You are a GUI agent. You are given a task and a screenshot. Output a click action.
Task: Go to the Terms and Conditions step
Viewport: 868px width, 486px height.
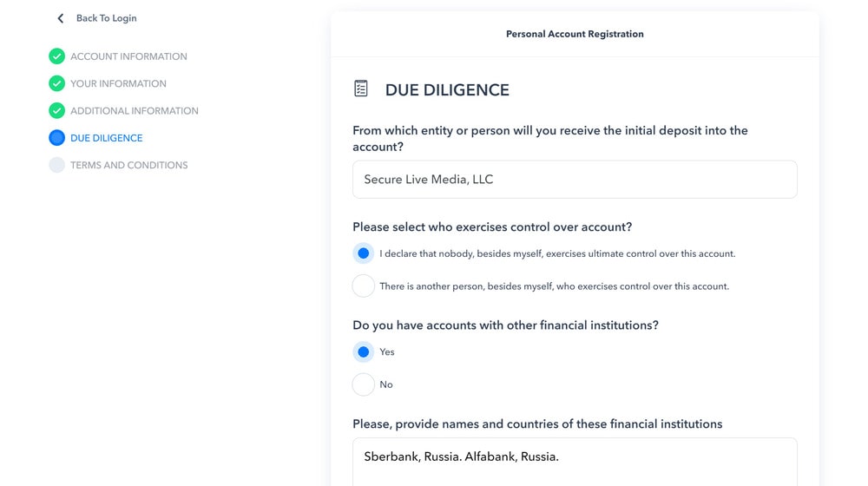(128, 165)
